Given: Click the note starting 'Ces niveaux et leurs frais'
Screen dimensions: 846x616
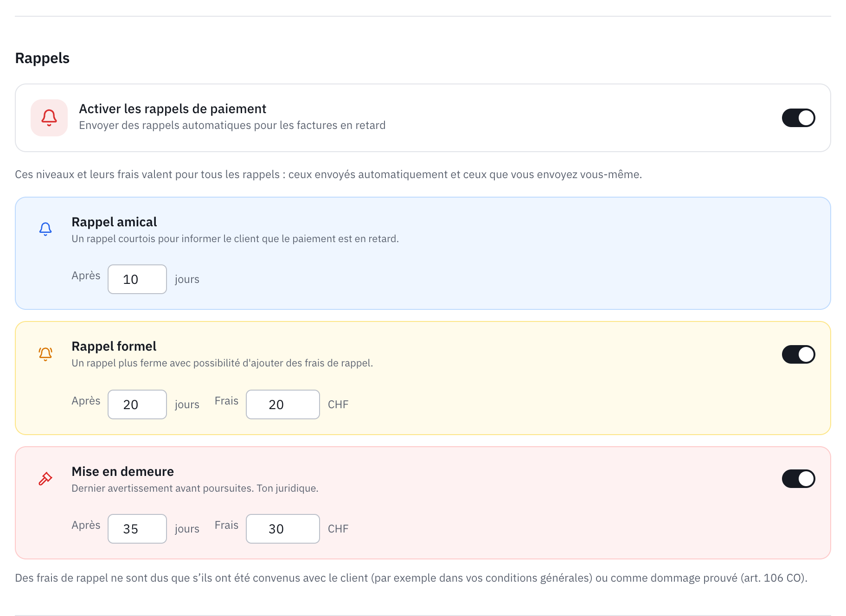Looking at the screenshot, I should (x=328, y=174).
